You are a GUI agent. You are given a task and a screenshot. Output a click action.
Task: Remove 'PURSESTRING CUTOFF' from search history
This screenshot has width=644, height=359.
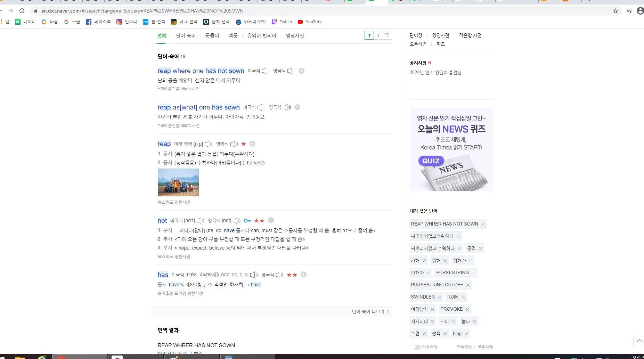(x=468, y=285)
